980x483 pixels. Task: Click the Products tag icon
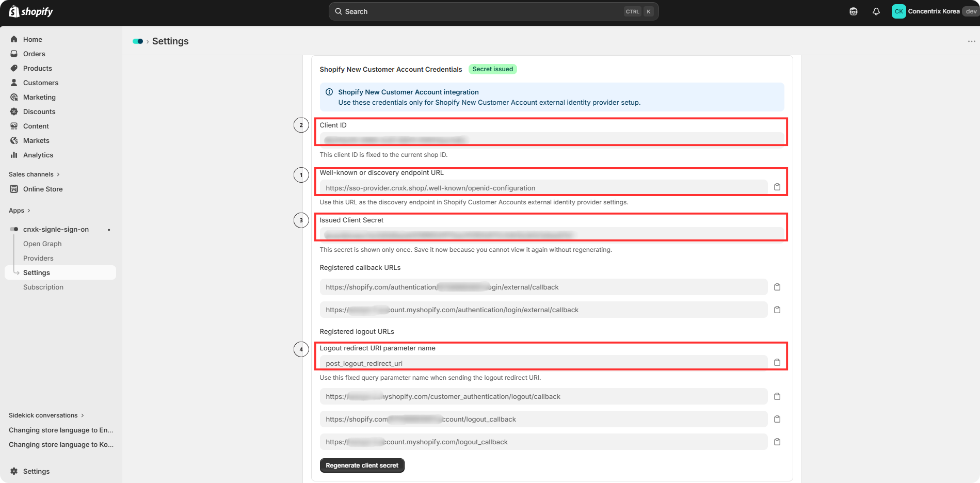(x=14, y=68)
